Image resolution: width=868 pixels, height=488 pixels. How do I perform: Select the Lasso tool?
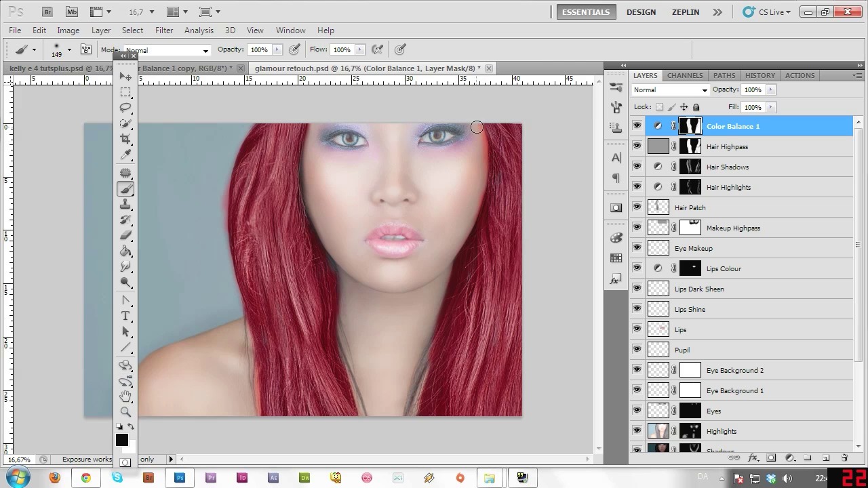click(x=125, y=108)
